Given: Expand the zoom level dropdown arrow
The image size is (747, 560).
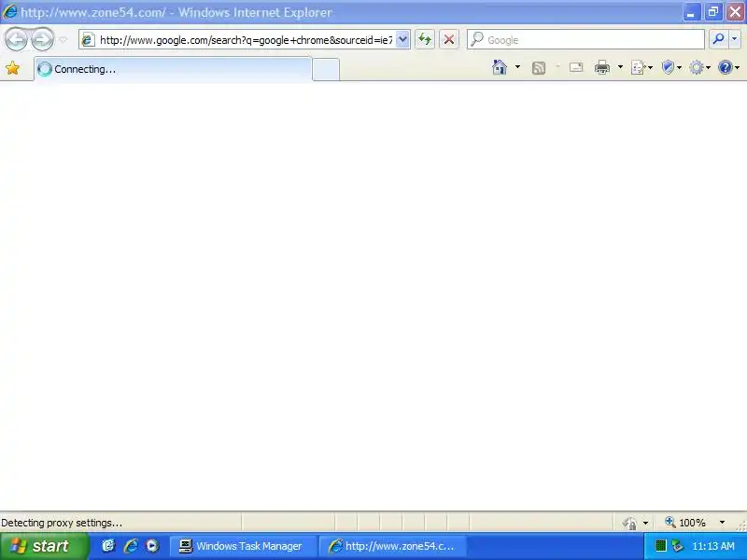Looking at the screenshot, I should 722,523.
